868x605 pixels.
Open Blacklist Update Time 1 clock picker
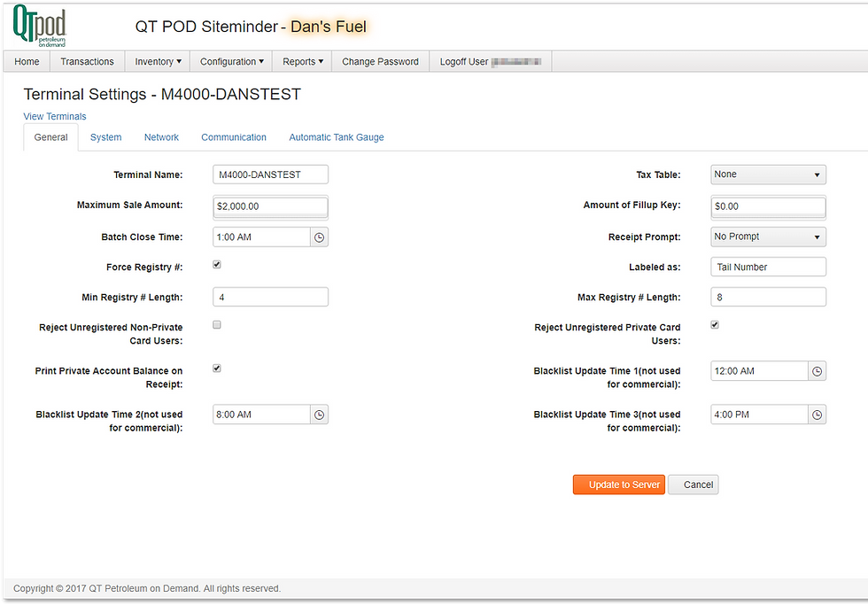pyautogui.click(x=817, y=371)
